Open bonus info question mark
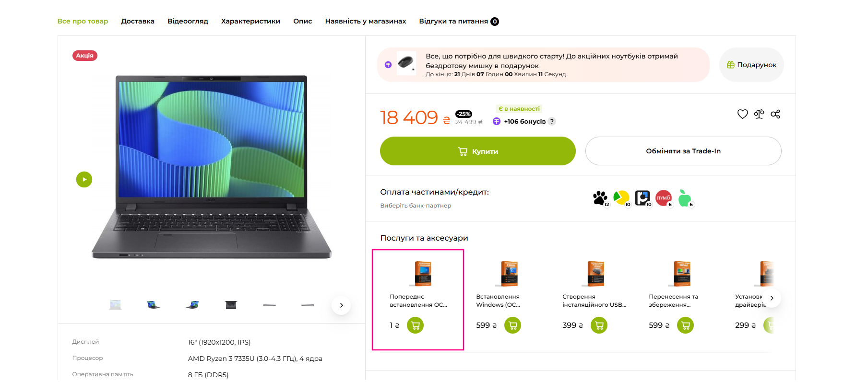This screenshot has height=382, width=868. pyautogui.click(x=552, y=121)
